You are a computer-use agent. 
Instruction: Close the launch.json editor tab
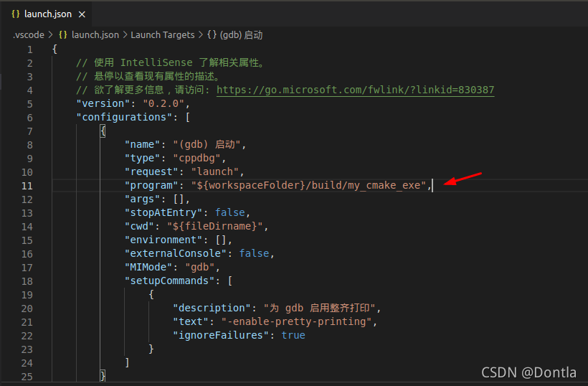[82, 14]
